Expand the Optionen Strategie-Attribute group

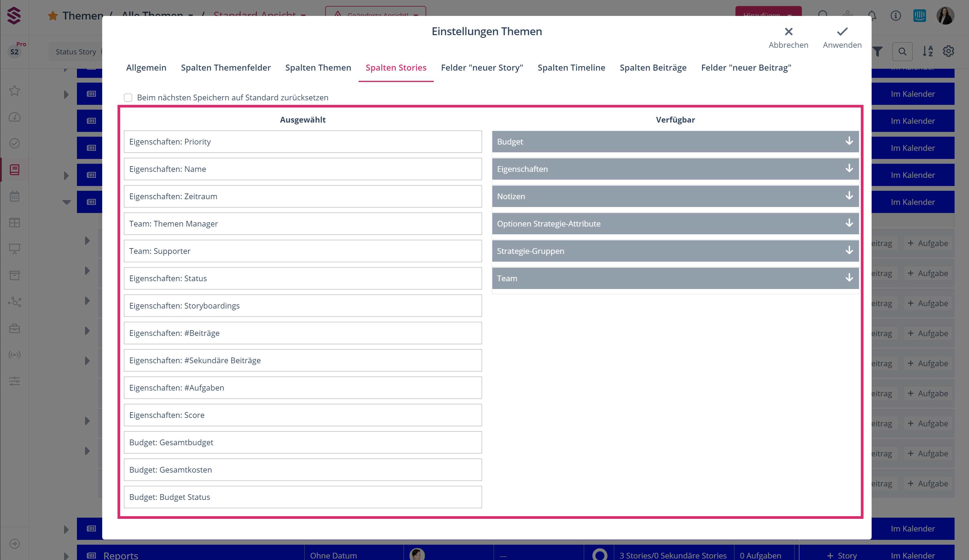[x=849, y=223]
